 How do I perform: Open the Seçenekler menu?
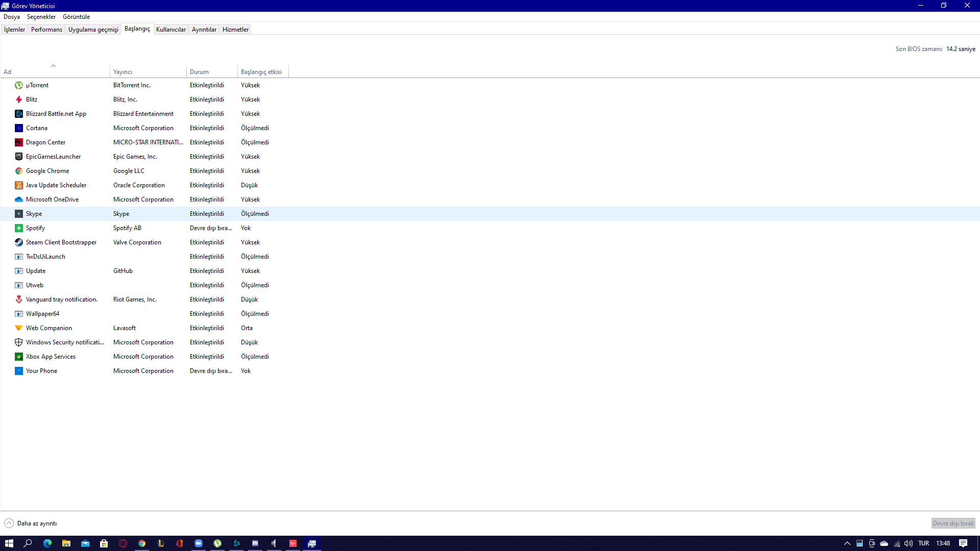[x=41, y=17]
